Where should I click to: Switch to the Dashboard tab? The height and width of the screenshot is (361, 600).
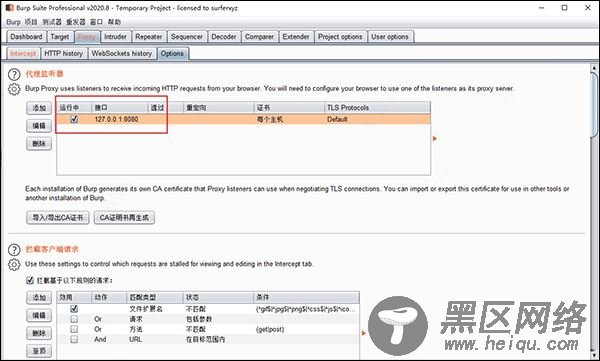[x=26, y=37]
